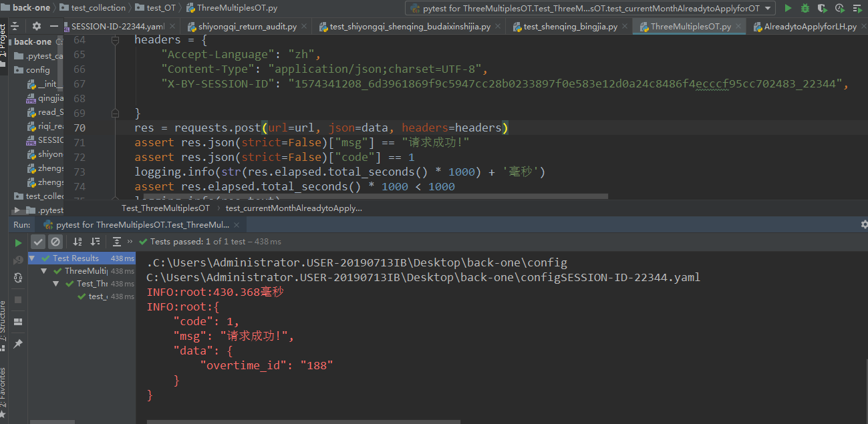Close the test_shenqing_bingjia.py tab
868x424 pixels.
(623, 27)
